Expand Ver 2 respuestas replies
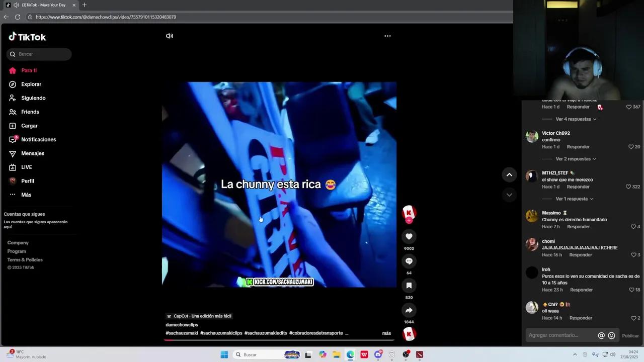The height and width of the screenshot is (362, 644). (576, 159)
